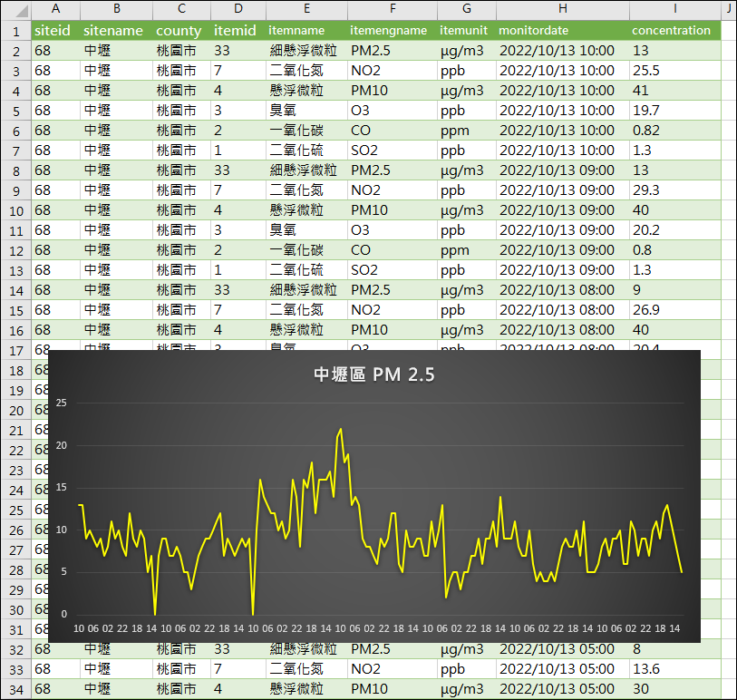
Task: Click vertical axis label 25 in chart
Action: tap(61, 403)
